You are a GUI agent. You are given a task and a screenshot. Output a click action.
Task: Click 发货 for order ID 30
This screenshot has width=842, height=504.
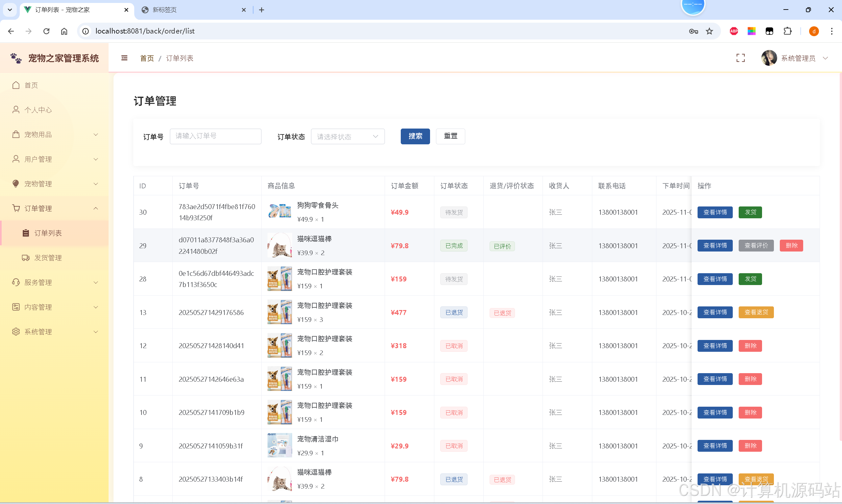click(x=750, y=212)
